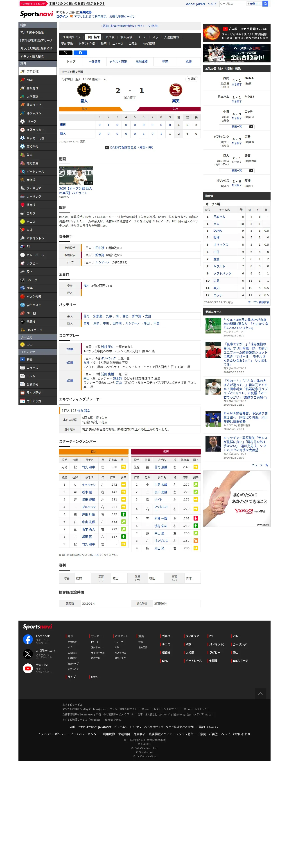The height and width of the screenshot is (868, 289).
Task: Open 今日の予定 calendar icon
Action: coord(23,401)
